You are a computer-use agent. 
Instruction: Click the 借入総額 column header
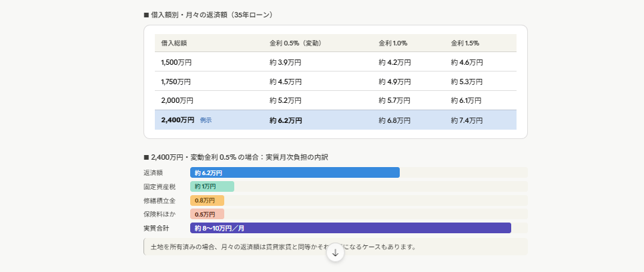(174, 43)
